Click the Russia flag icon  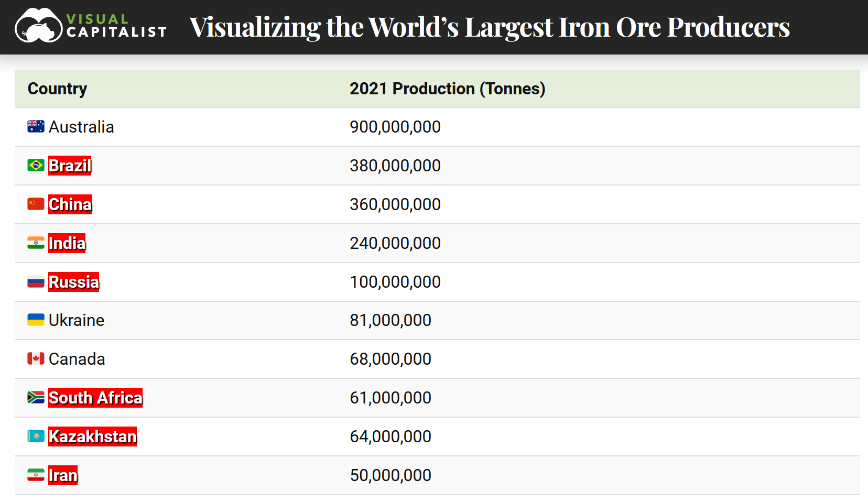coord(36,282)
